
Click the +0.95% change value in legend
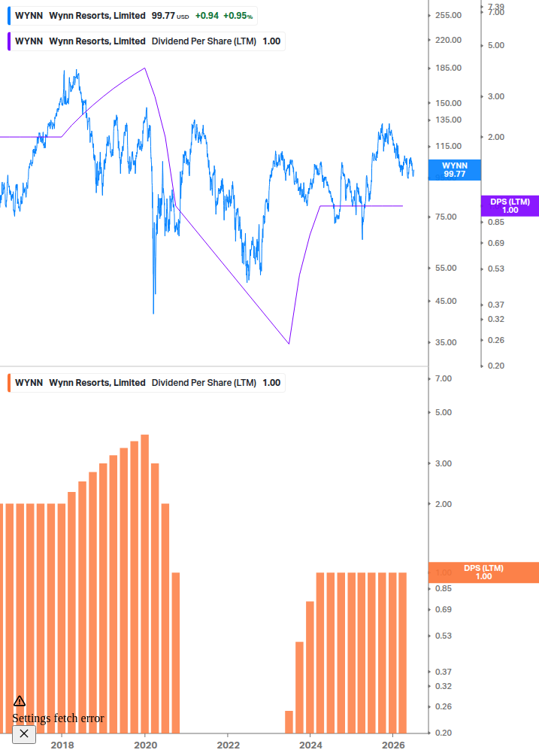pyautogui.click(x=238, y=16)
